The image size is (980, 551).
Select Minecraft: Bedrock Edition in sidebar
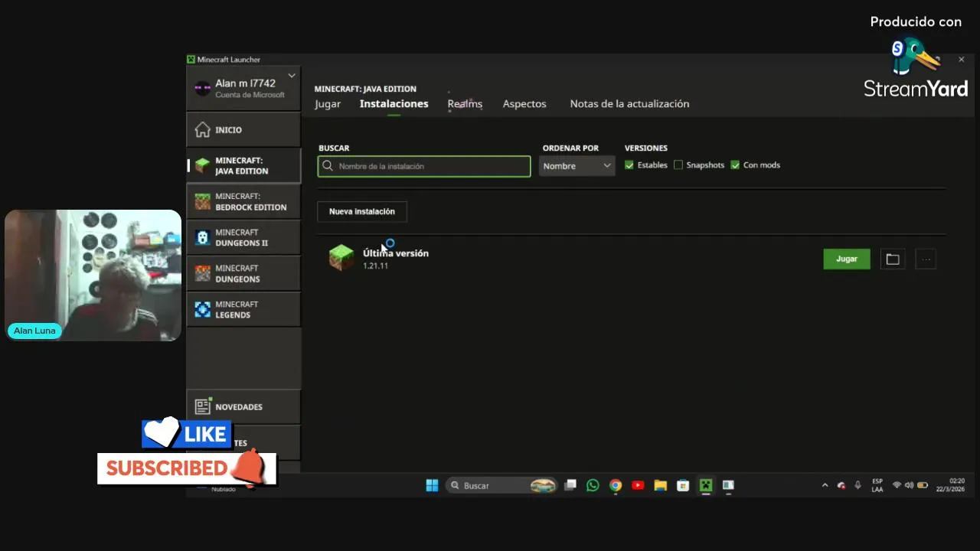tap(243, 201)
